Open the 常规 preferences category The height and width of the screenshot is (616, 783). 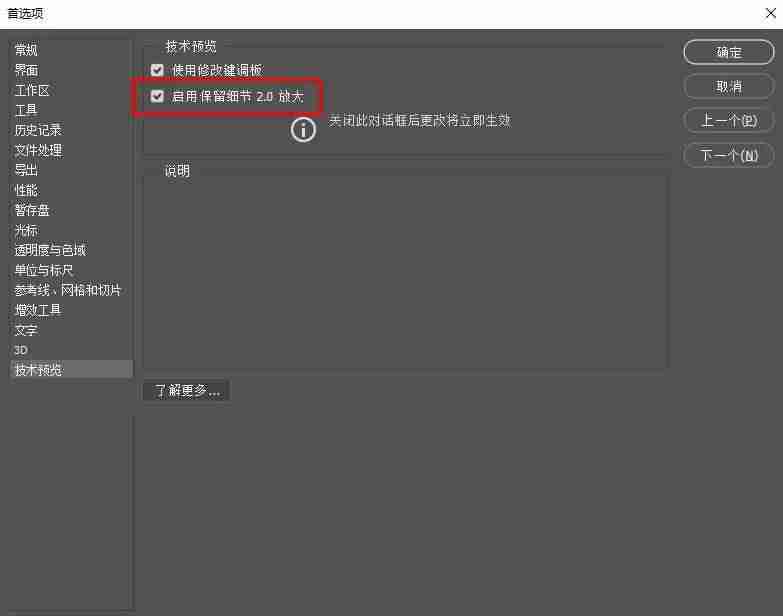point(26,50)
